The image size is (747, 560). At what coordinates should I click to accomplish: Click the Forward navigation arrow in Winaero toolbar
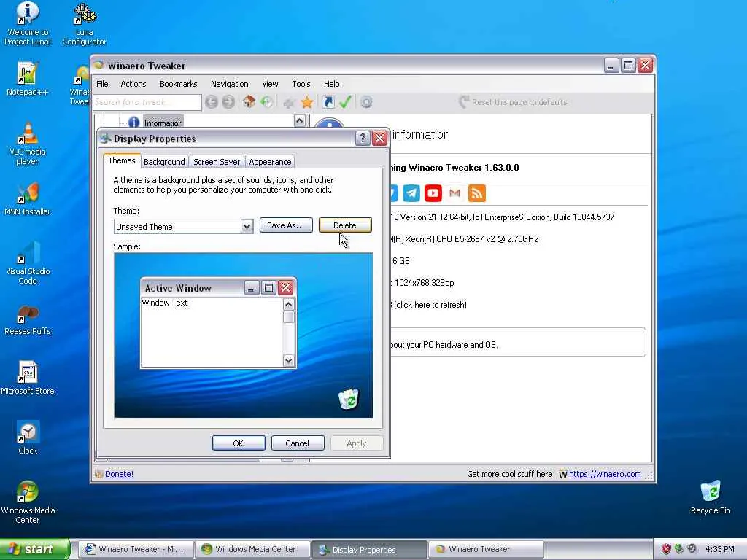coord(228,102)
